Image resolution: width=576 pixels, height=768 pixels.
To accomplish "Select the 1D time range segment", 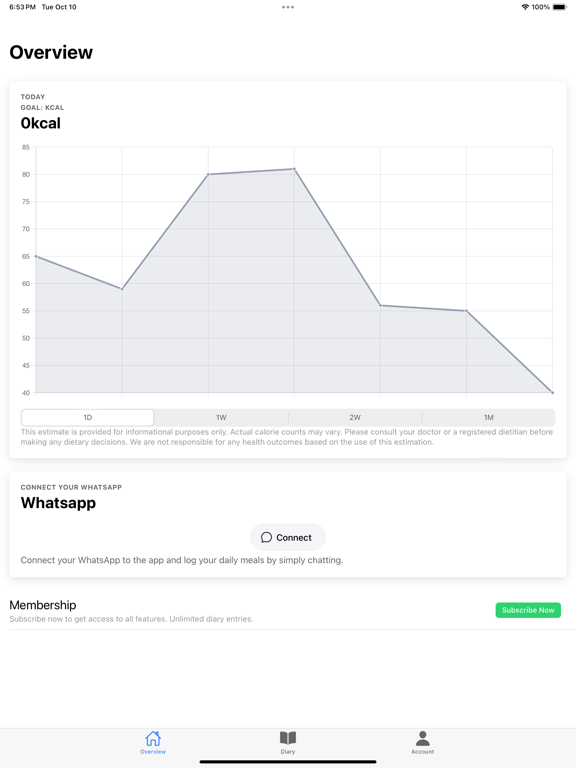I will click(87, 417).
